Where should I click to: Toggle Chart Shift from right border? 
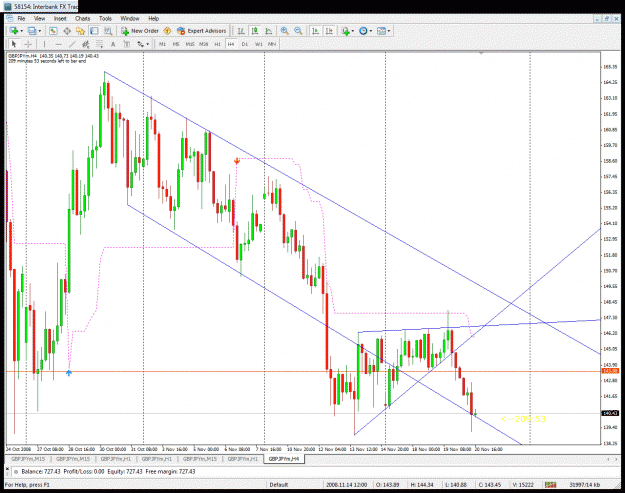click(329, 31)
